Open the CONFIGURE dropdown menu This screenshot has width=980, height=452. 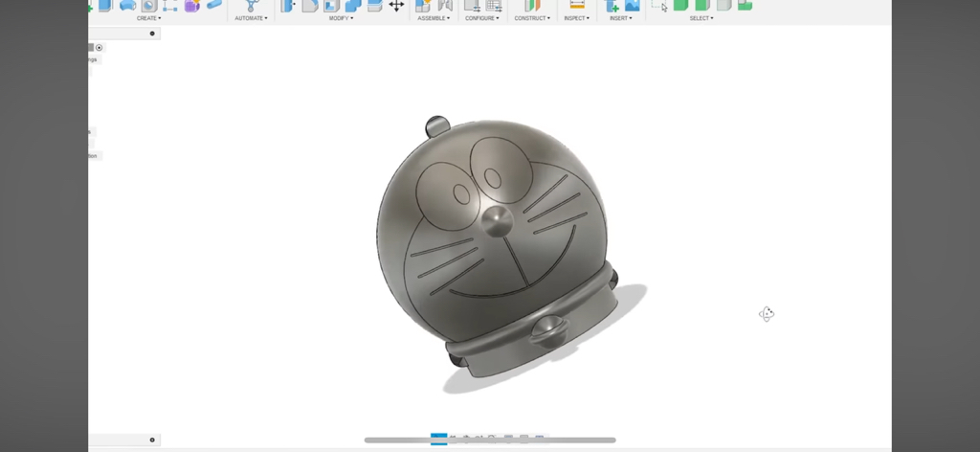pos(482,18)
